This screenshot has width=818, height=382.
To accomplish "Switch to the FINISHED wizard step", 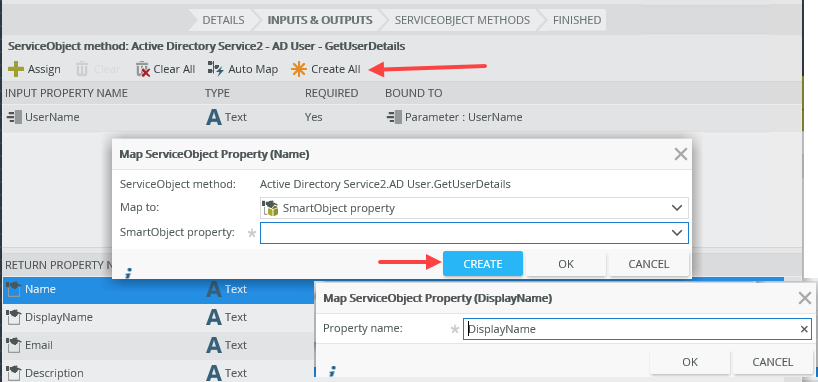I will (x=577, y=20).
